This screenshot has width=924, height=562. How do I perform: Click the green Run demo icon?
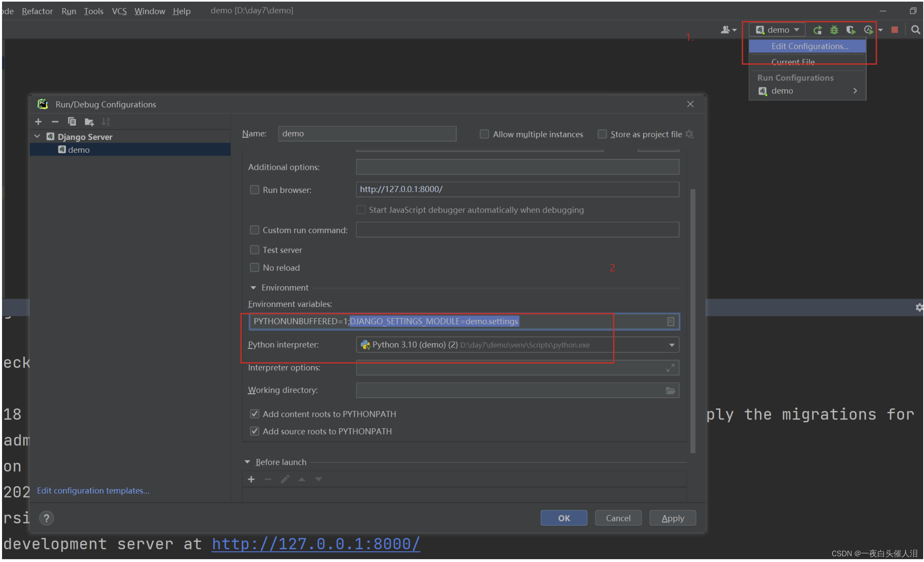pyautogui.click(x=817, y=30)
